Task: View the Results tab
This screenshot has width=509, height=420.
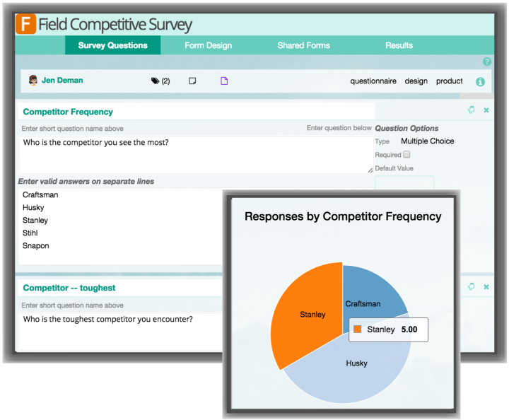Action: 399,45
